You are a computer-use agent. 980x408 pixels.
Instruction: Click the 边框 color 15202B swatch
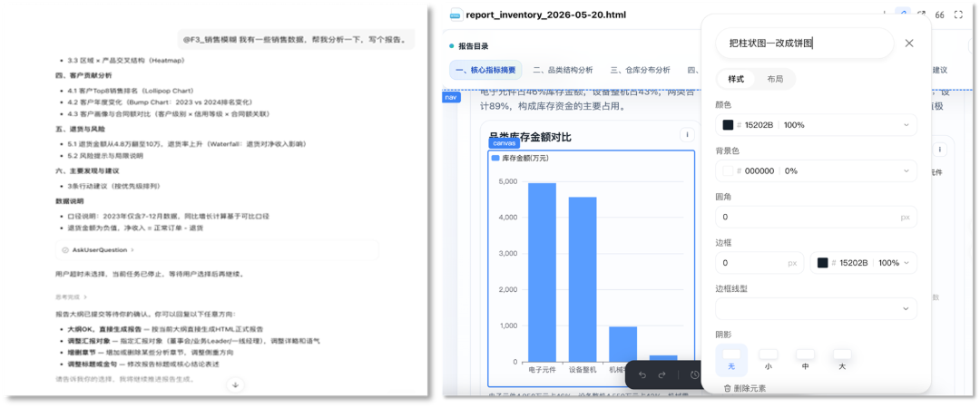pos(822,263)
